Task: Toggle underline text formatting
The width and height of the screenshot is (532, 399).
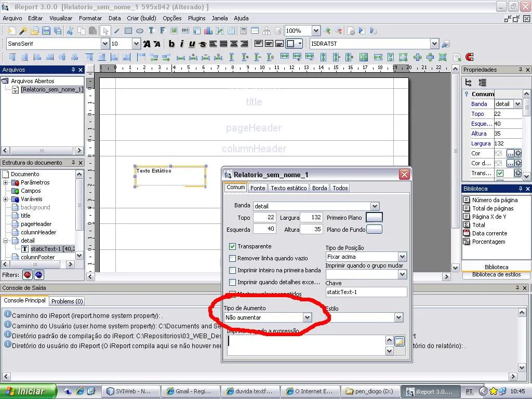Action: click(x=192, y=44)
